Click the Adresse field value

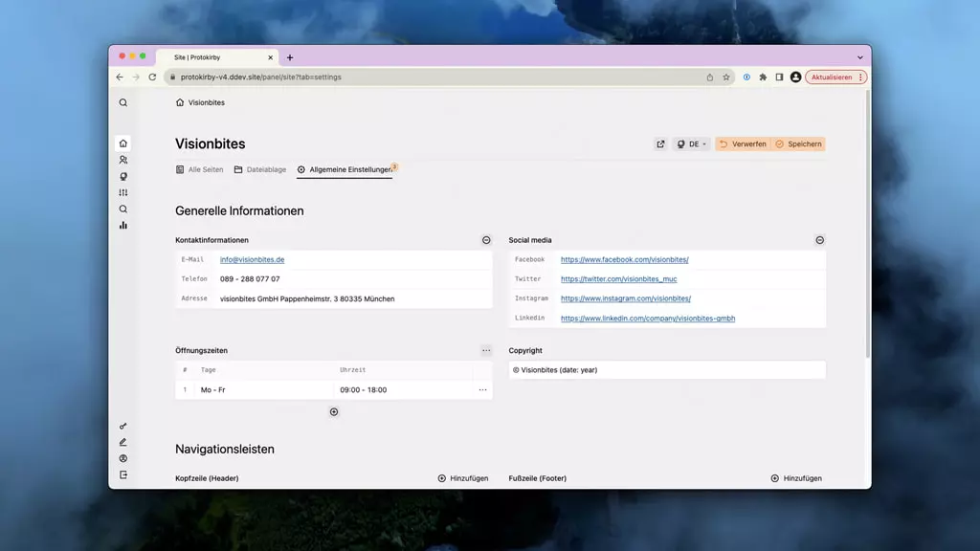[307, 298]
